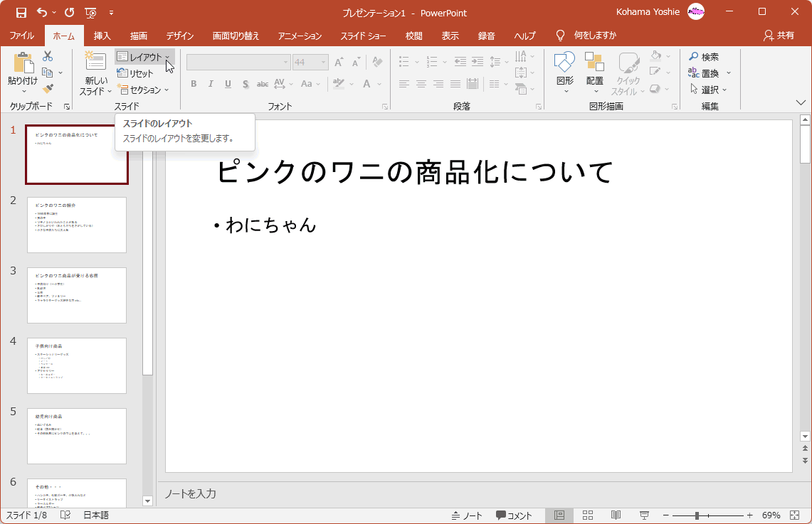Start slideshow from the status bar icon
Screen dimensions: 812x524
(x=643, y=514)
